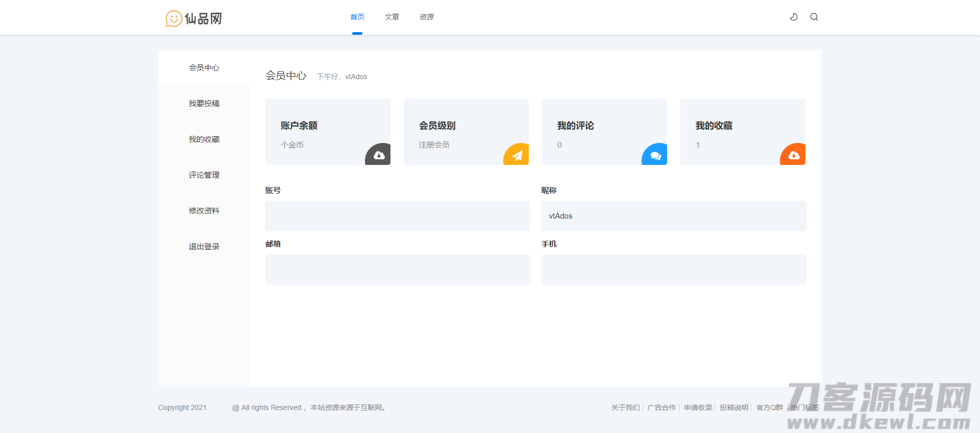Open search with the magnifier icon

814,17
